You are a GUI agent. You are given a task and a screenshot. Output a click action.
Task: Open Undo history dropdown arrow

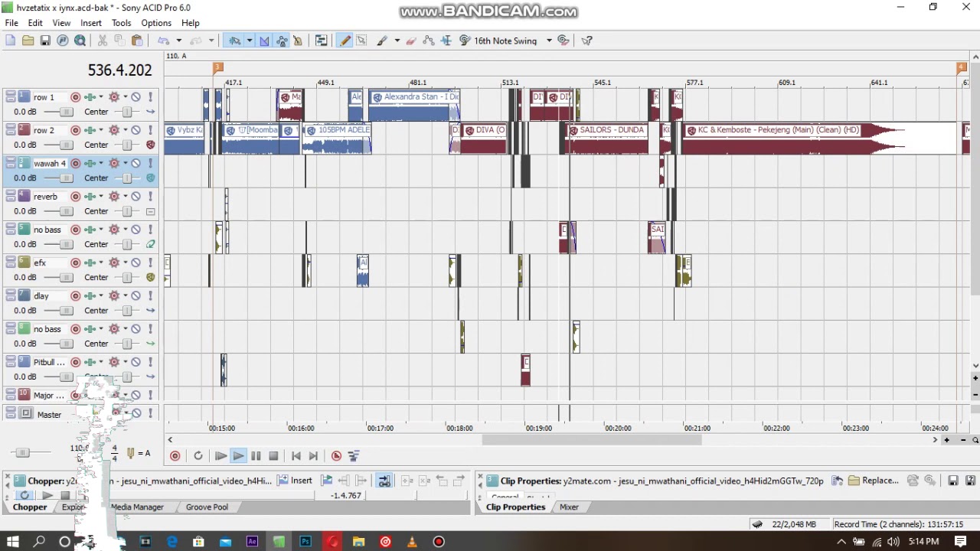coord(178,41)
